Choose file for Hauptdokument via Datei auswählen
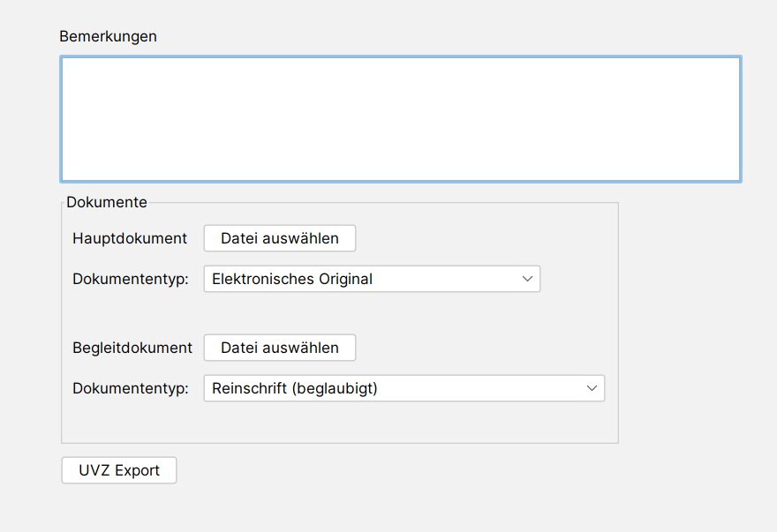The image size is (777, 532). (280, 238)
